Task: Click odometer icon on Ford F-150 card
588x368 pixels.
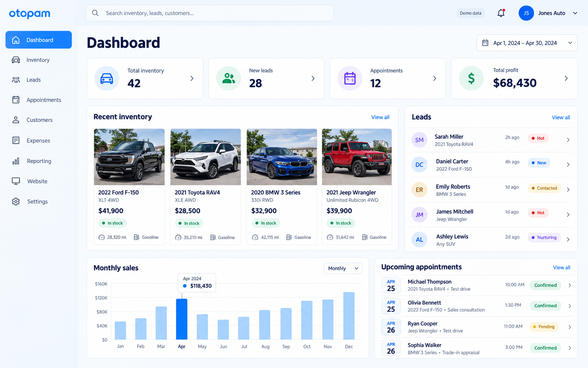Action: 102,237
